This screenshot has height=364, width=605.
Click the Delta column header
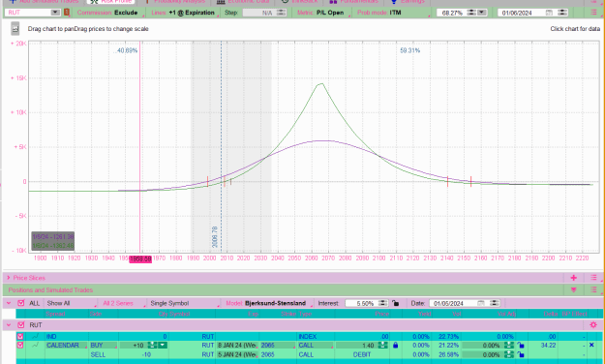551,314
